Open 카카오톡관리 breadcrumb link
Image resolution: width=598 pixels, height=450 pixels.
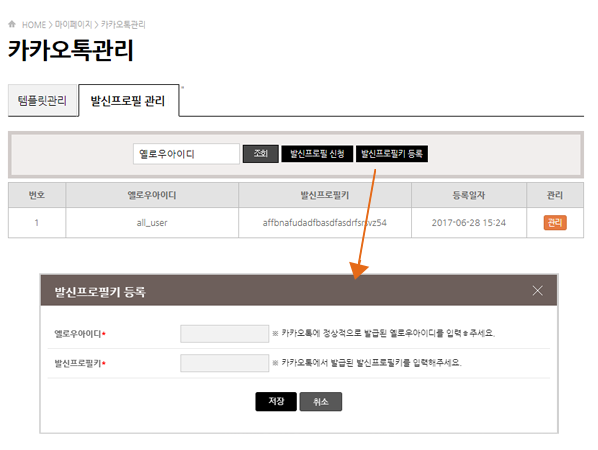[123, 25]
